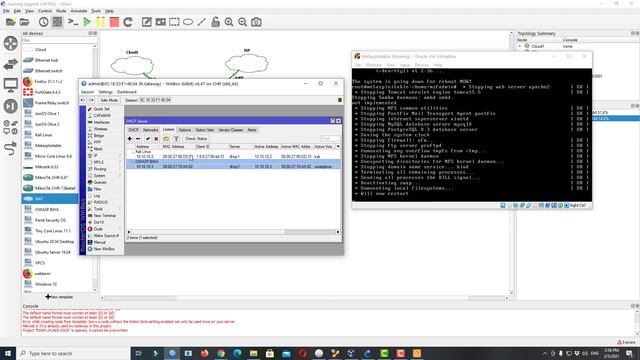Select Ubuntu 20.04 Desktop device template

pyautogui.click(x=54, y=242)
